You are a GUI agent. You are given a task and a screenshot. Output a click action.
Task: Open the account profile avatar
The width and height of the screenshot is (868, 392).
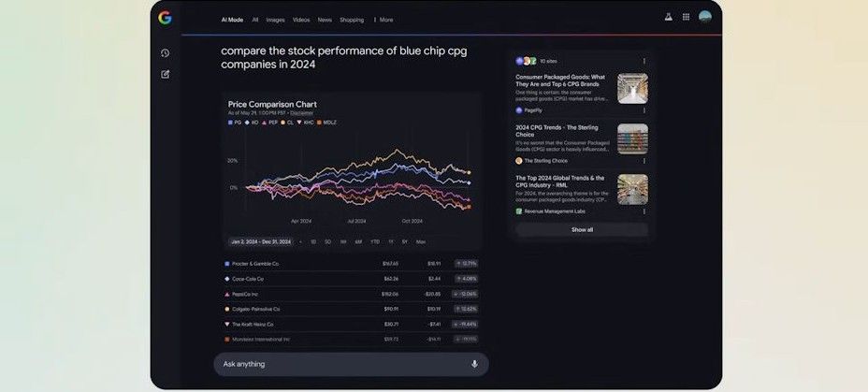[704, 17]
